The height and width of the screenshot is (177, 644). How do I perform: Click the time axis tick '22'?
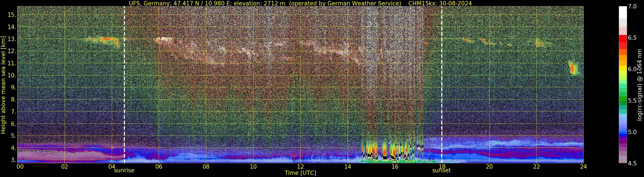(536, 166)
